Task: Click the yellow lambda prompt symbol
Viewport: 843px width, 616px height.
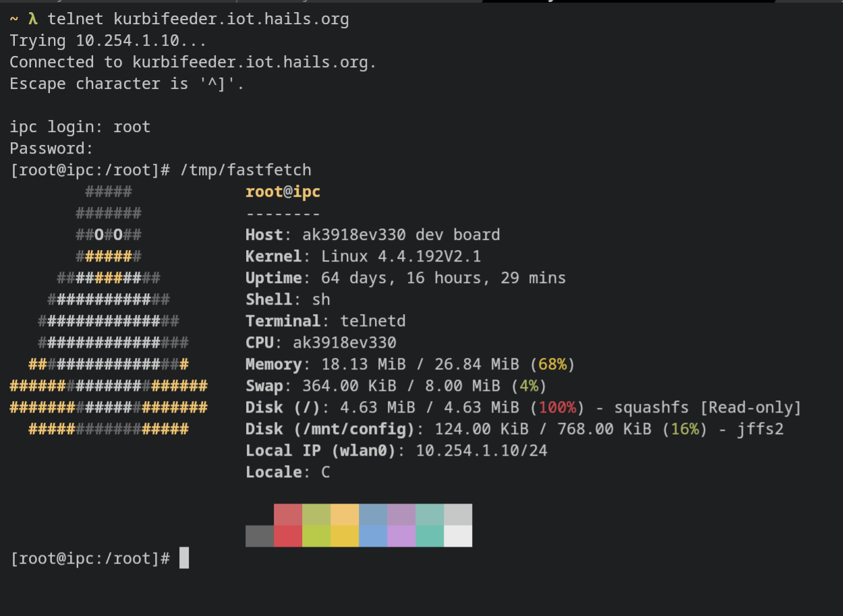Action: pos(32,19)
